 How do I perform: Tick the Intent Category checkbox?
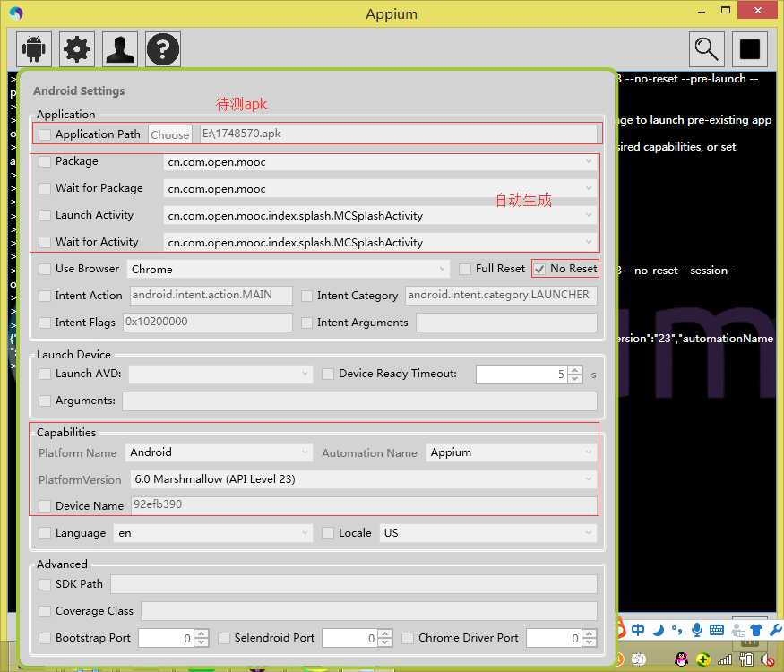[307, 296]
